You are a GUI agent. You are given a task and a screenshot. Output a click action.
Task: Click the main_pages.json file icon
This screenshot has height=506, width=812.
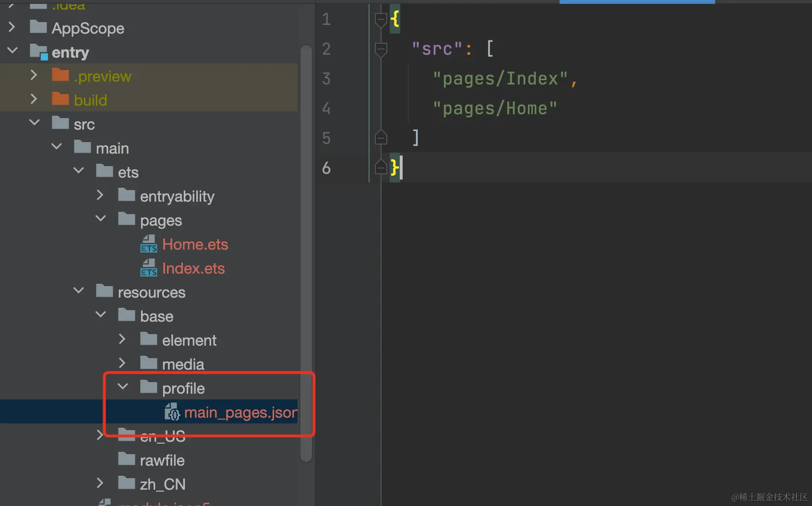172,412
